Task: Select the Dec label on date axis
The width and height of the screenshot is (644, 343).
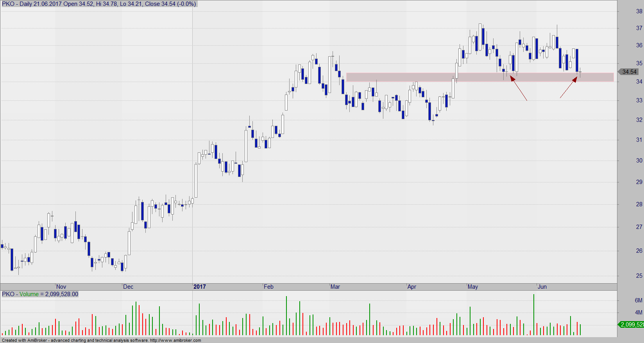Action: [128, 287]
